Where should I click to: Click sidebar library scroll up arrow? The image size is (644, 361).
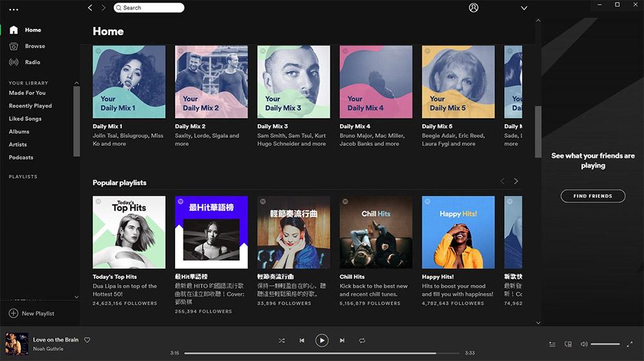(x=77, y=83)
